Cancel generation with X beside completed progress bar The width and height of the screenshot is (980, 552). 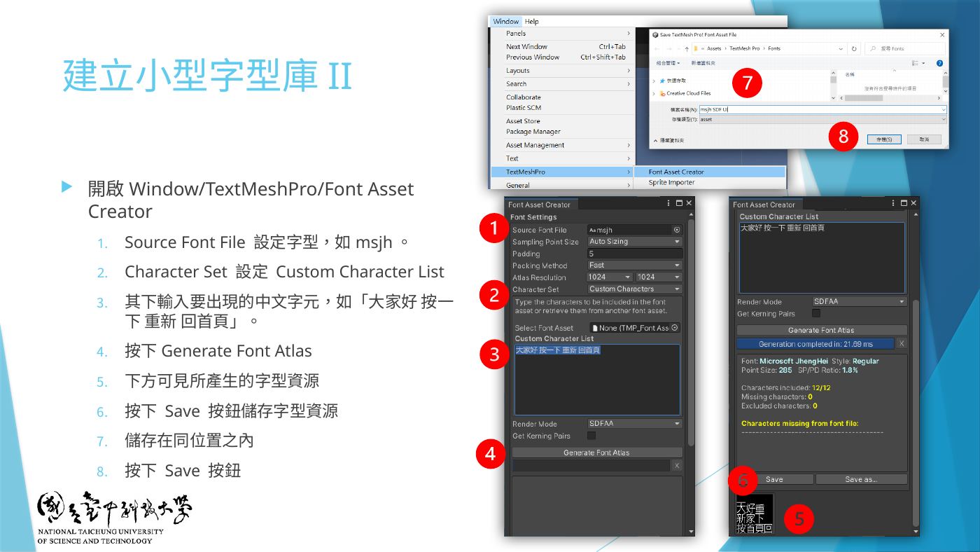coord(901,344)
